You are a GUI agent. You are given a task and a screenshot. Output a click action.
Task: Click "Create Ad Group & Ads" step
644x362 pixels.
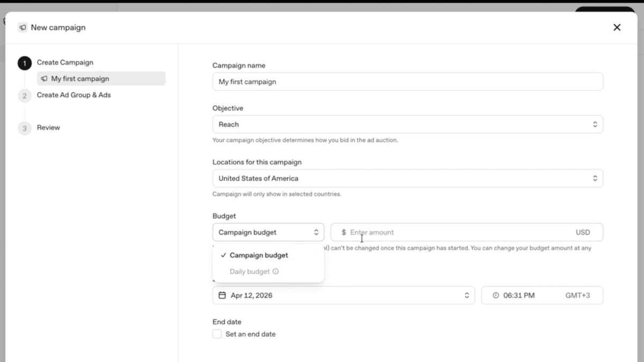coord(74,94)
